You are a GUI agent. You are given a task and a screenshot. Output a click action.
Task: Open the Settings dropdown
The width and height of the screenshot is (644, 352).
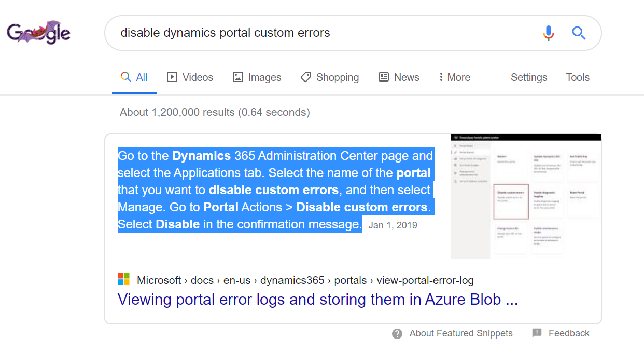[x=528, y=77]
